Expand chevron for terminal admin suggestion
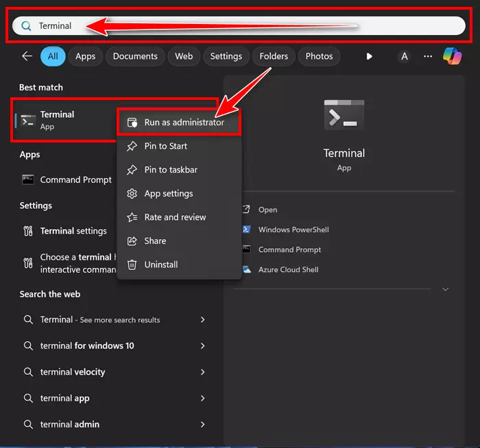This screenshot has height=448, width=480. (203, 425)
